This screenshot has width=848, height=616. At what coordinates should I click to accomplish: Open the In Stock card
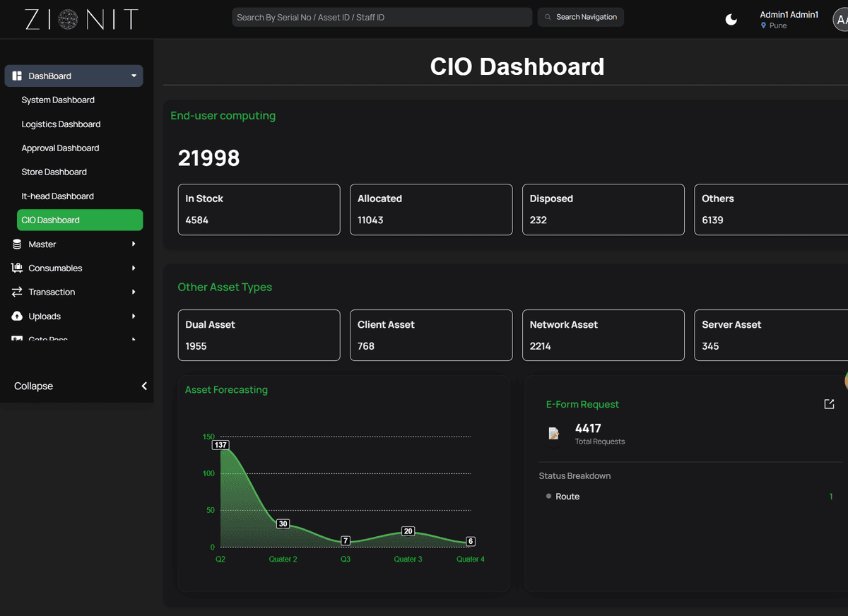[259, 210]
